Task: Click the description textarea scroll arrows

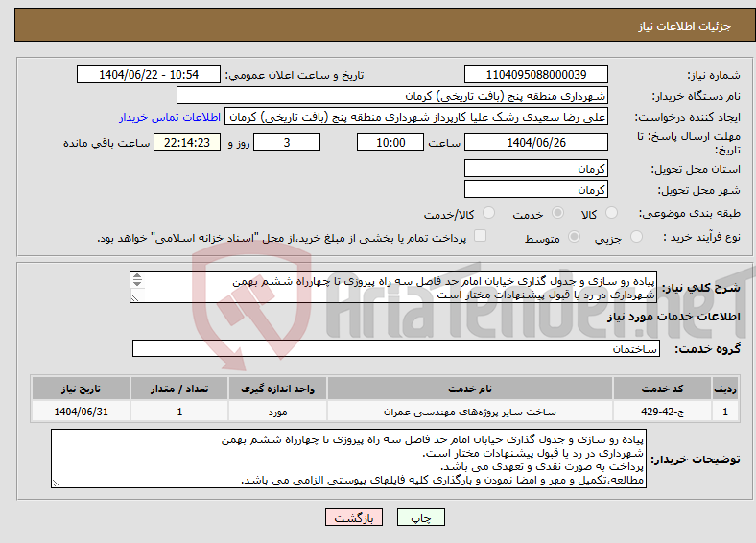Action: 137,280
